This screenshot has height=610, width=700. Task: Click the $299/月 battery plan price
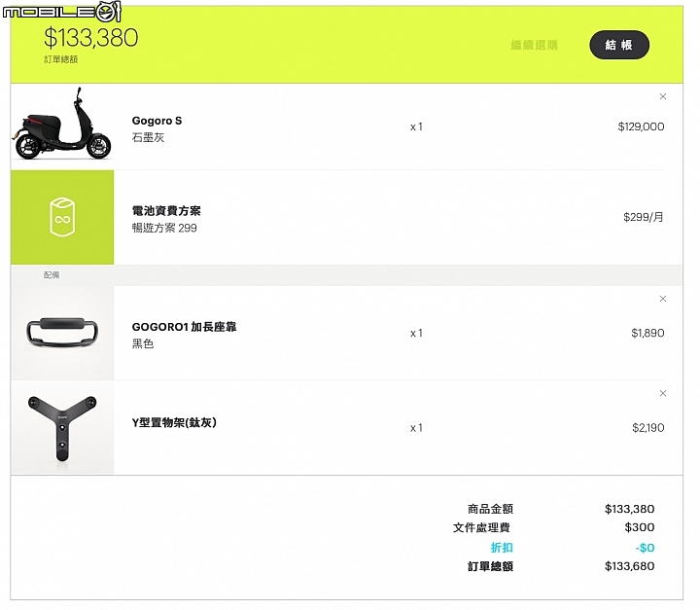pyautogui.click(x=644, y=217)
